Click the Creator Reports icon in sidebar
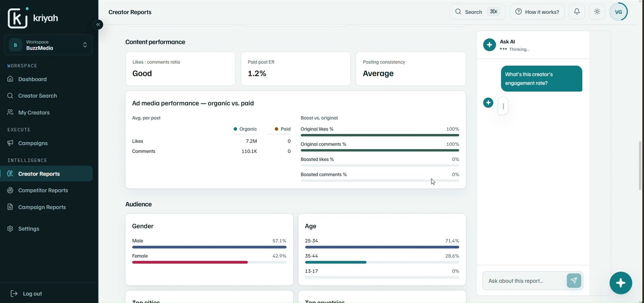Screen dimensions: 644x303 click(10, 174)
